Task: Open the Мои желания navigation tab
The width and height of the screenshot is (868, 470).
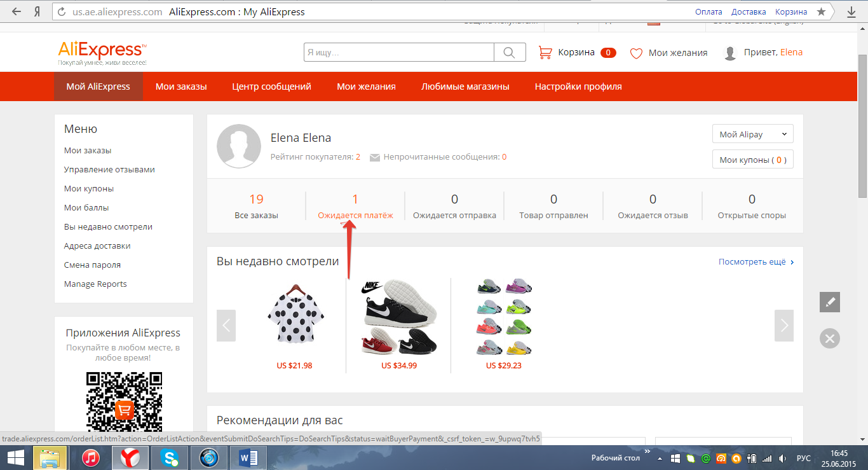Action: [x=366, y=86]
